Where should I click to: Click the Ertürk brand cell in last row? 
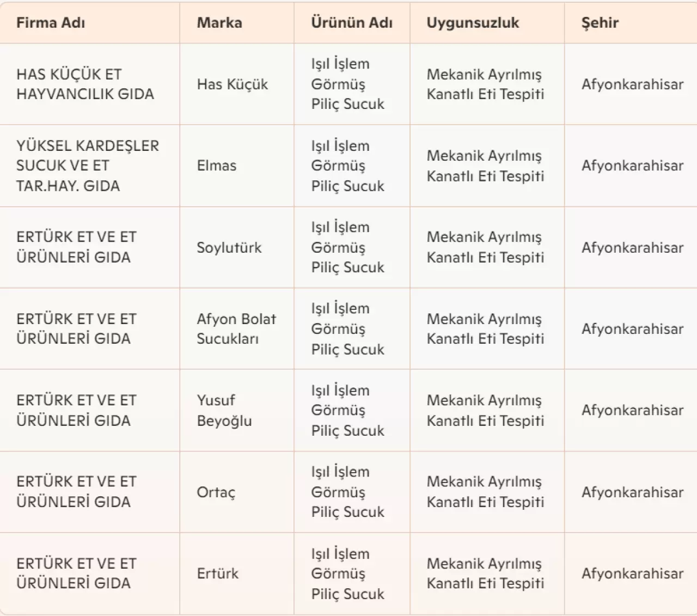pyautogui.click(x=218, y=574)
